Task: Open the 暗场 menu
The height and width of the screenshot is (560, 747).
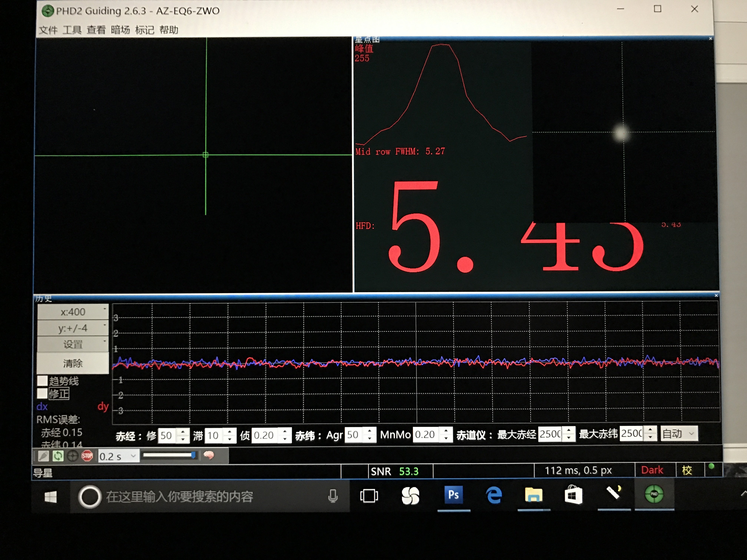Action: [x=120, y=30]
